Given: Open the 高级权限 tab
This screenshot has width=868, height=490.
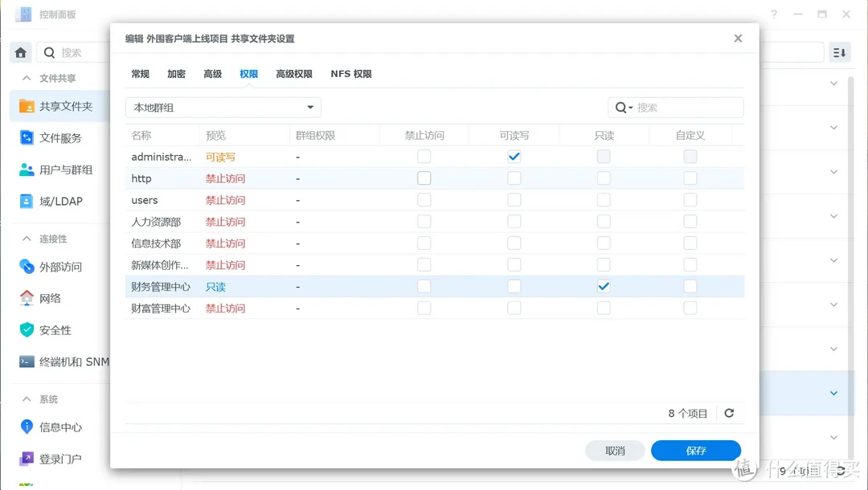Looking at the screenshot, I should tap(294, 73).
